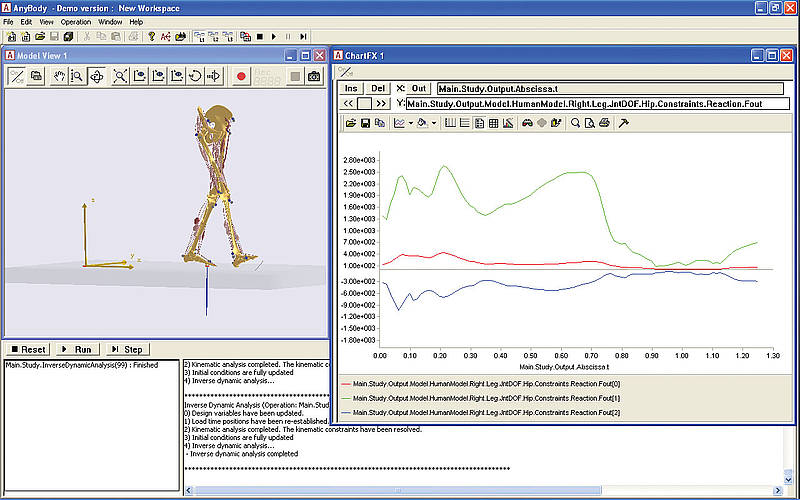Click the output log scroll down arrow

(x=789, y=480)
